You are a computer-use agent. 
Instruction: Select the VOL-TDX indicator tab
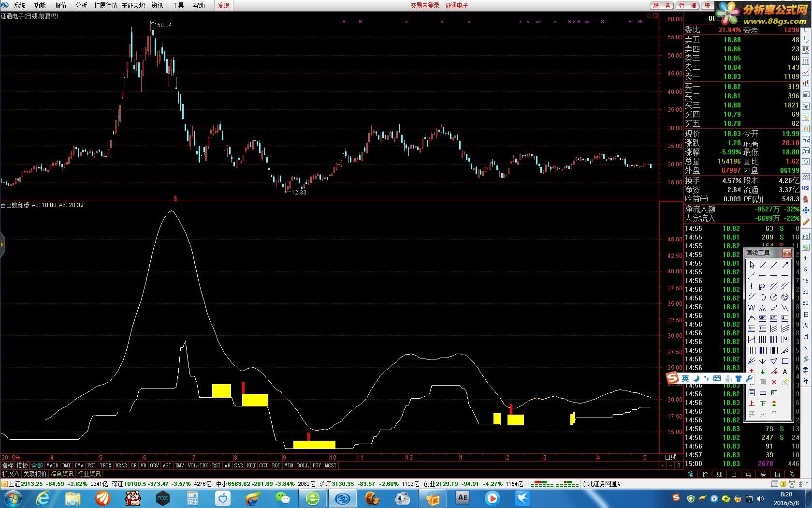[198, 465]
